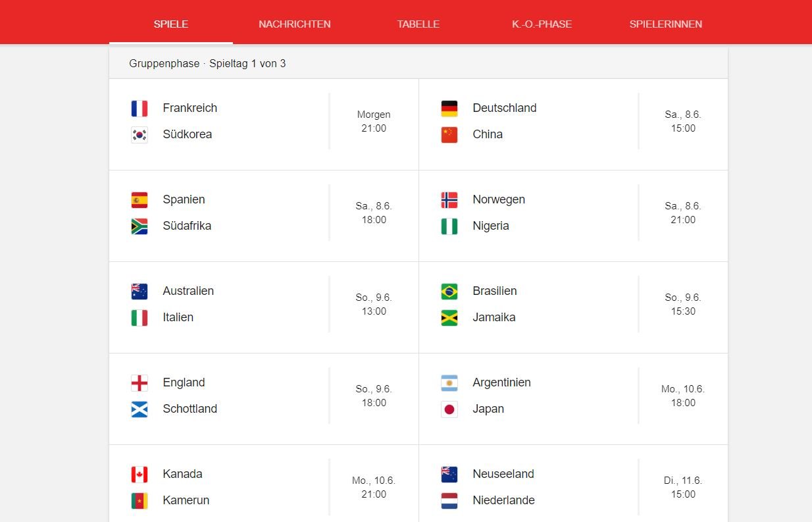Select the Spiele tab

[x=171, y=24]
